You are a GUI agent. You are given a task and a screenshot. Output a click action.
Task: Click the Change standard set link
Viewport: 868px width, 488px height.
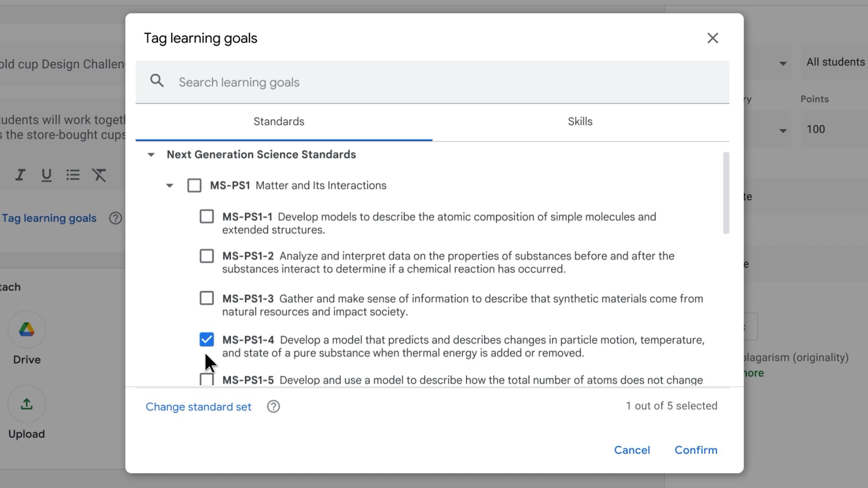pyautogui.click(x=198, y=407)
